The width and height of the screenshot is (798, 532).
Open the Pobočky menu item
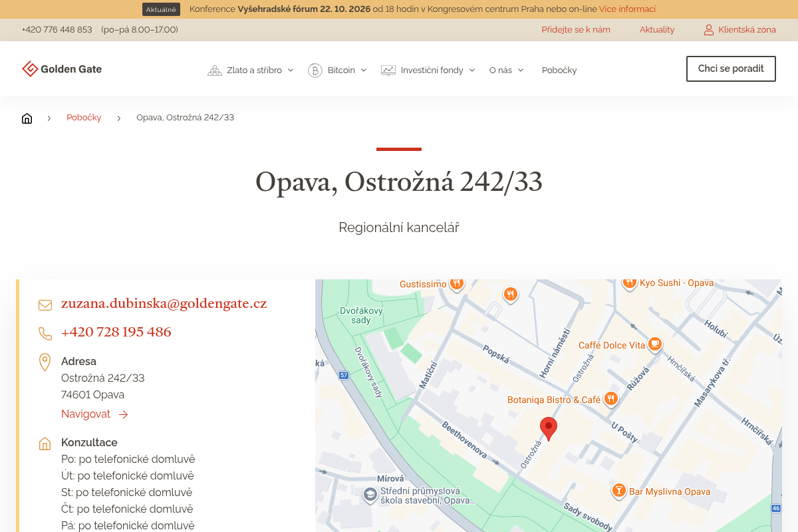pyautogui.click(x=559, y=70)
